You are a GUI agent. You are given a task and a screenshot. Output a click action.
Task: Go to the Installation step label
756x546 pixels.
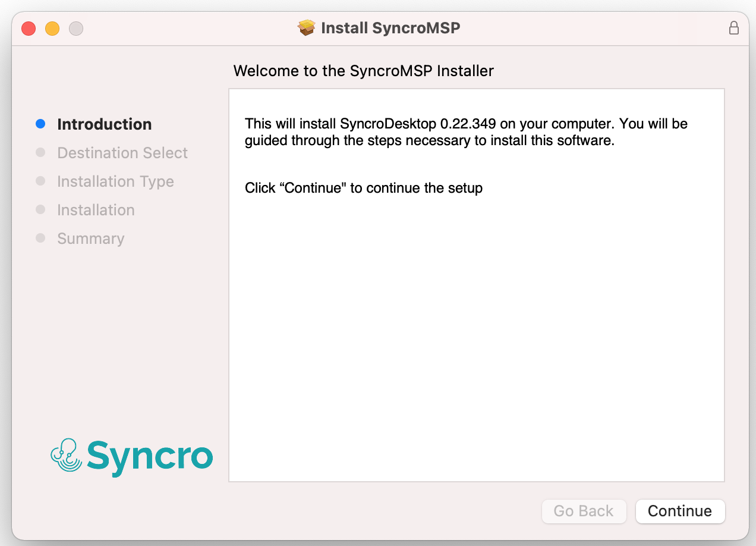point(96,210)
